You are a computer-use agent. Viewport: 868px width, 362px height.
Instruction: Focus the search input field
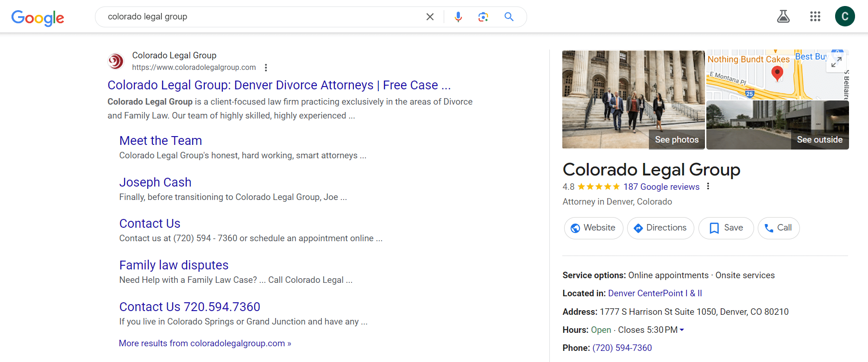pyautogui.click(x=259, y=17)
